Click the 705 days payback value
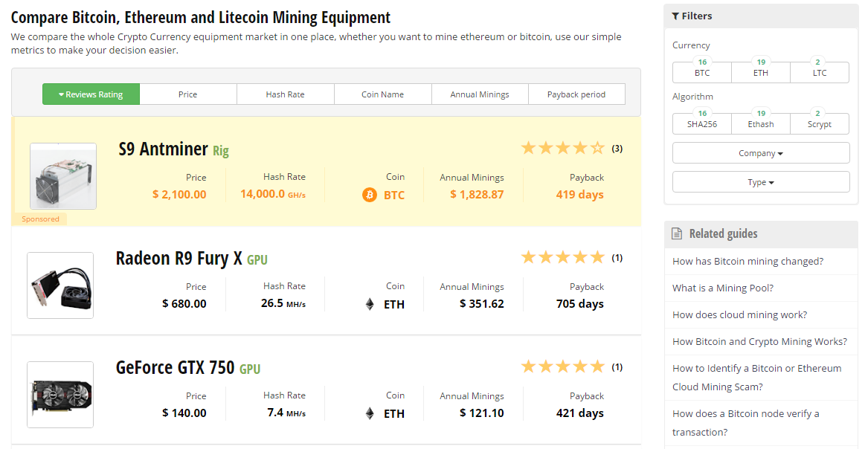Screen dimensions: 868x449 (x=579, y=304)
